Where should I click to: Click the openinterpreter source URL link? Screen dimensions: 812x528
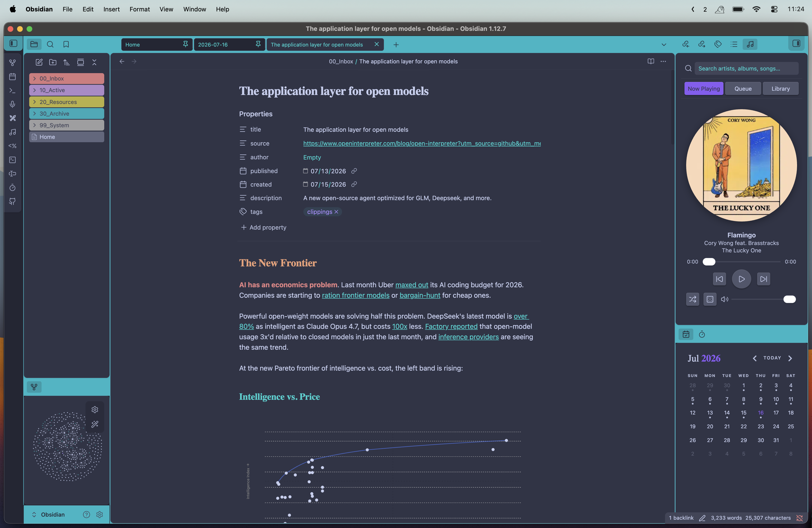pos(422,143)
